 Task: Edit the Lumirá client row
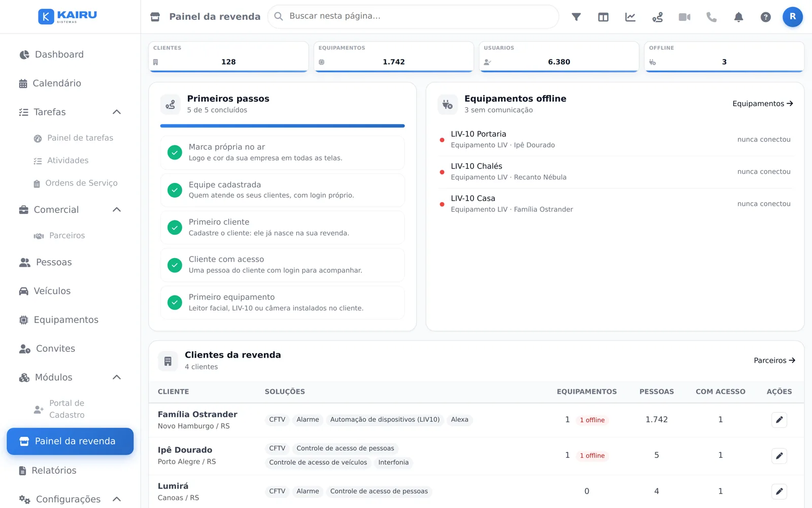779,491
